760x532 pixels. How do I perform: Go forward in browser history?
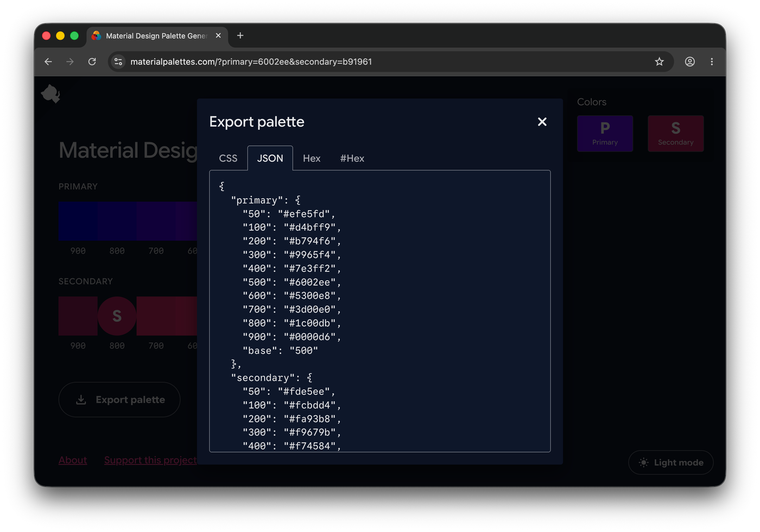(x=70, y=62)
